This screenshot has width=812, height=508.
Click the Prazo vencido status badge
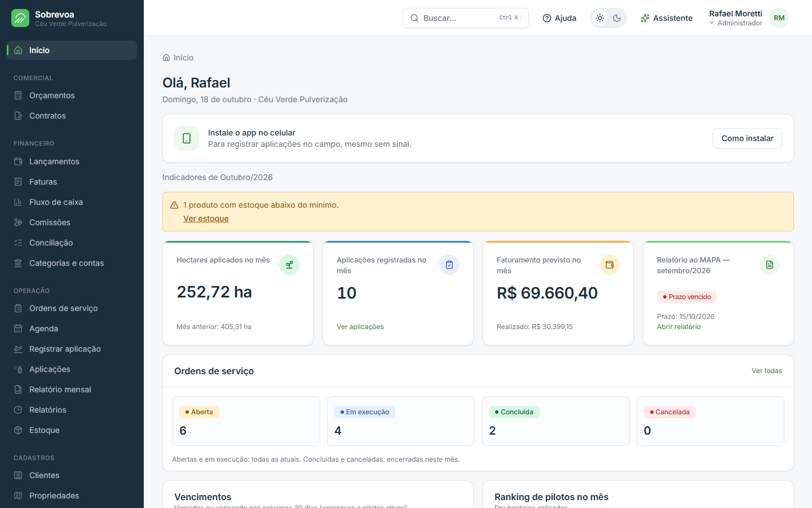(x=687, y=297)
